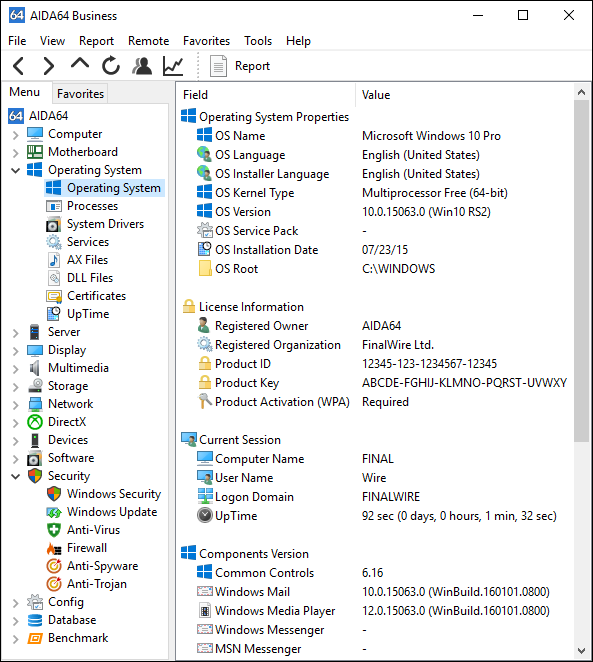Select Windows Update in Security tree
Viewport: 593px width, 662px height.
(x=102, y=512)
